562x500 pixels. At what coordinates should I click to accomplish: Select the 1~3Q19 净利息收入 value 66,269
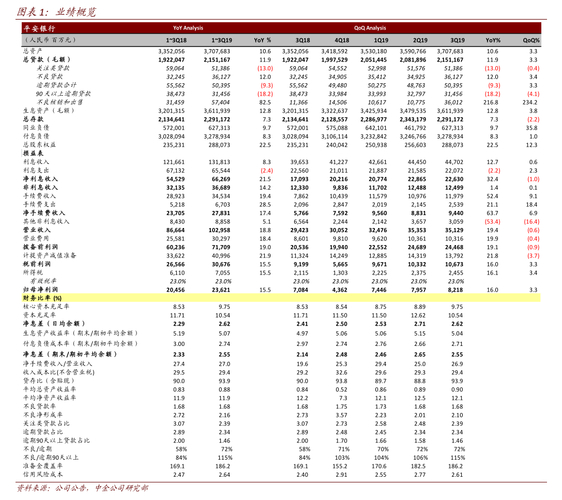point(221,179)
